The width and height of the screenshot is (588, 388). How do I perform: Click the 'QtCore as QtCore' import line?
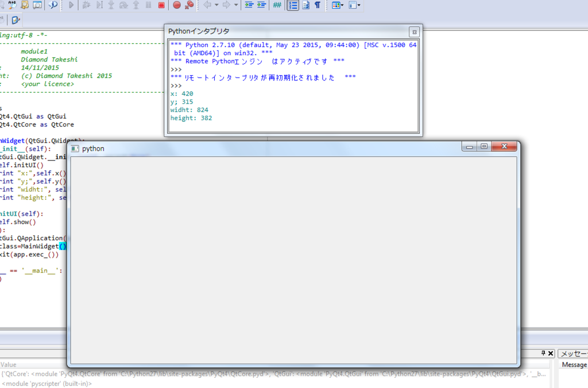(x=37, y=125)
